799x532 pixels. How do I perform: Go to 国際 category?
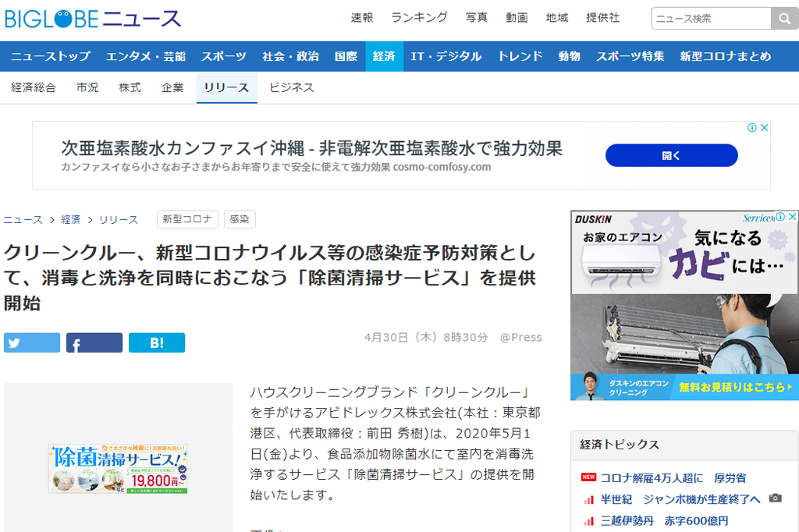(x=346, y=56)
